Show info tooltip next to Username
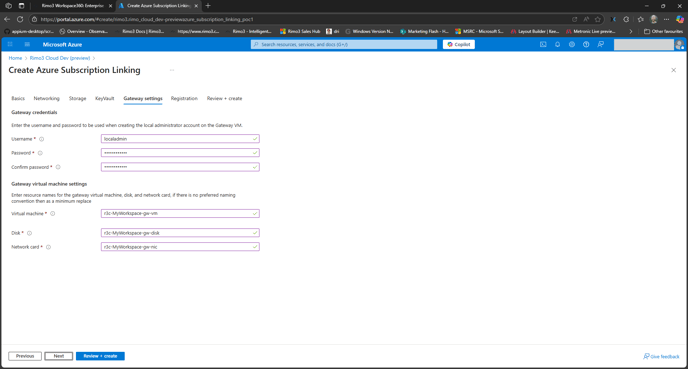Image resolution: width=688 pixels, height=369 pixels. coord(42,139)
